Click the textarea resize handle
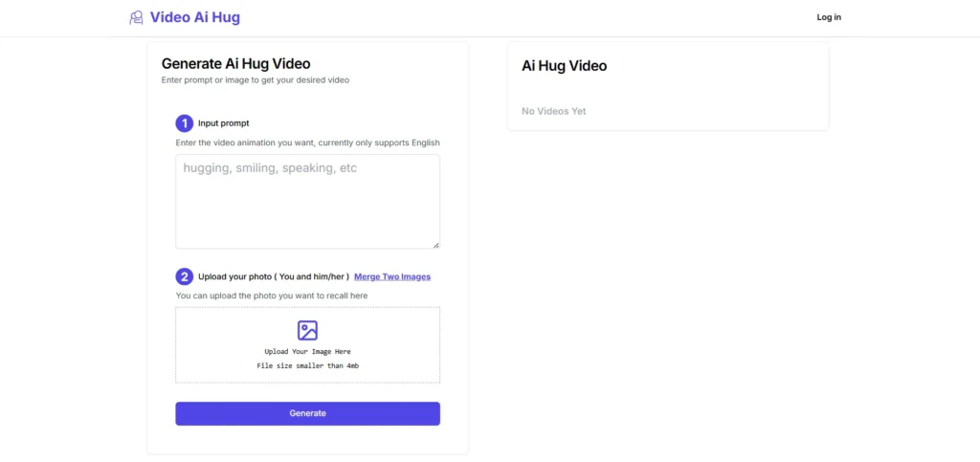The width and height of the screenshot is (980, 462). (x=435, y=245)
